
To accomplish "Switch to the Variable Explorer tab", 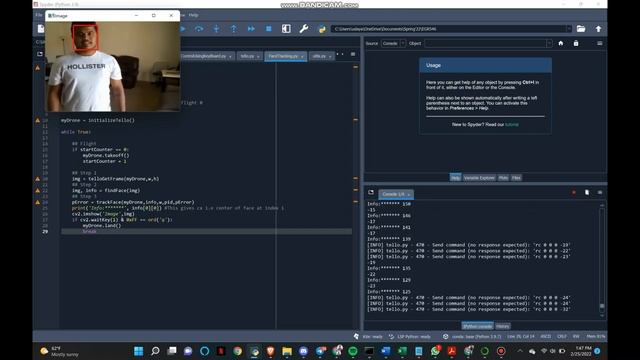I will (479, 178).
